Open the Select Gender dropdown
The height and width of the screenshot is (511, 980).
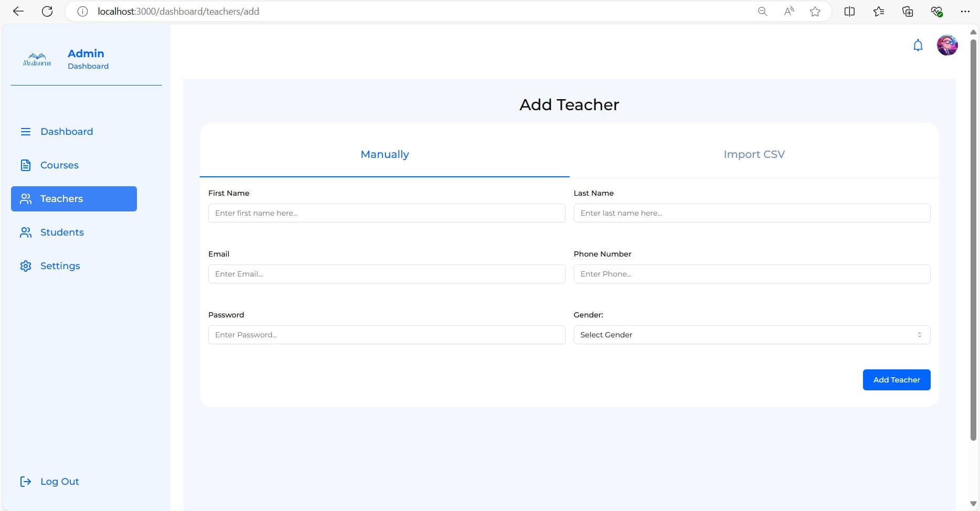[x=751, y=335]
